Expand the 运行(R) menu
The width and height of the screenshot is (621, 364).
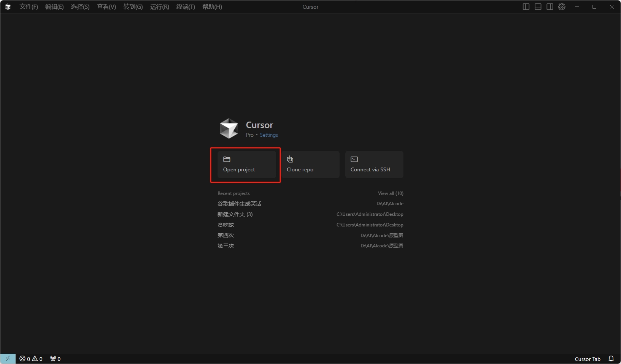[159, 7]
